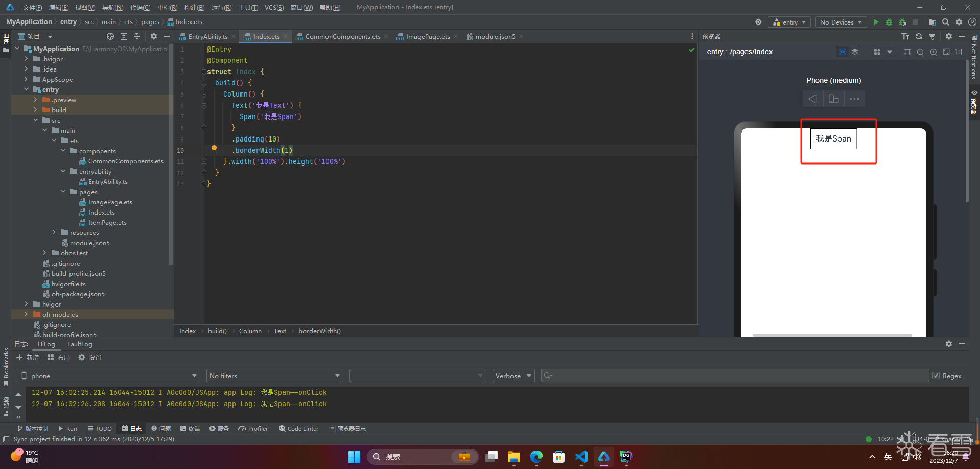The width and height of the screenshot is (980, 469).
Task: Fit preview to screen
Action: pos(946,52)
